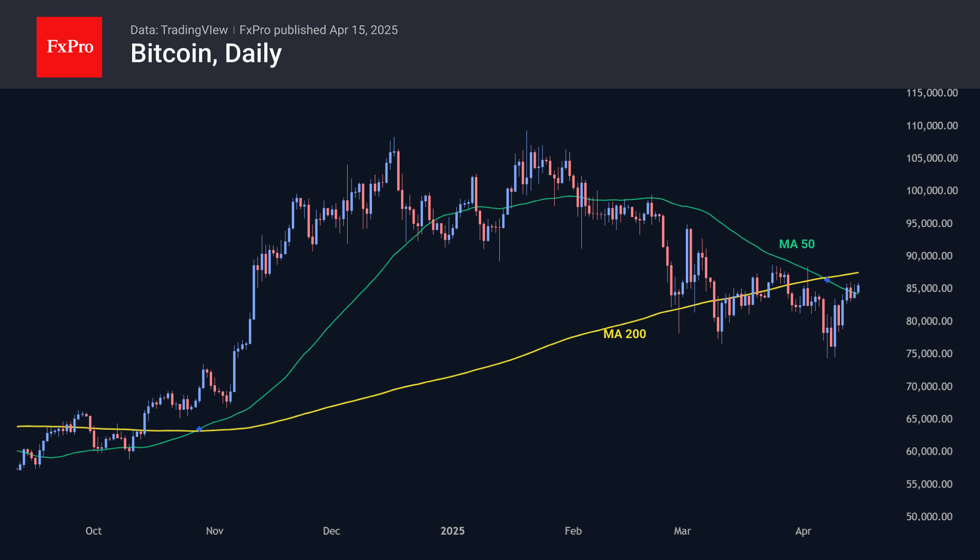Click FxPro published Apr 15, 2025 text

[x=319, y=30]
